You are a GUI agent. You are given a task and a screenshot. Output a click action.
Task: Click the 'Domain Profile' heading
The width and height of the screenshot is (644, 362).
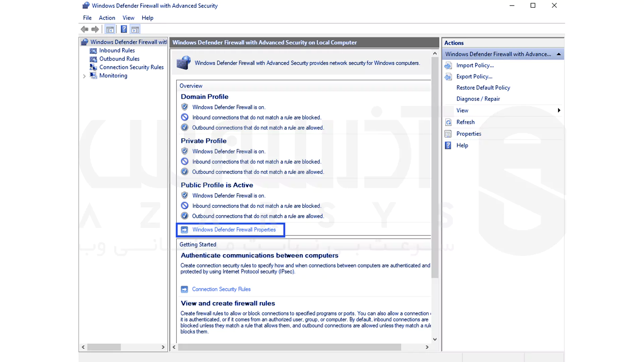pos(205,97)
